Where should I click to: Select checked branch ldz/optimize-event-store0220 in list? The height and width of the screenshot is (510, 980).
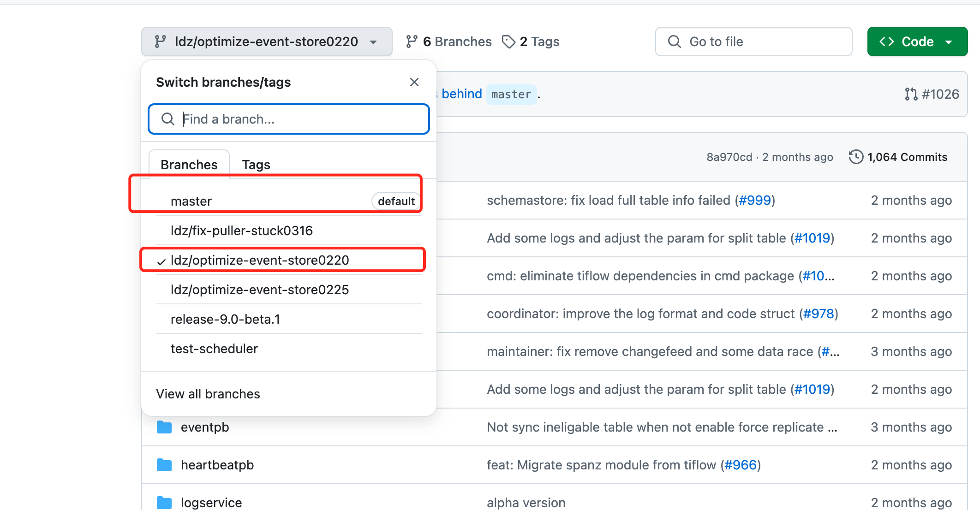tap(289, 260)
